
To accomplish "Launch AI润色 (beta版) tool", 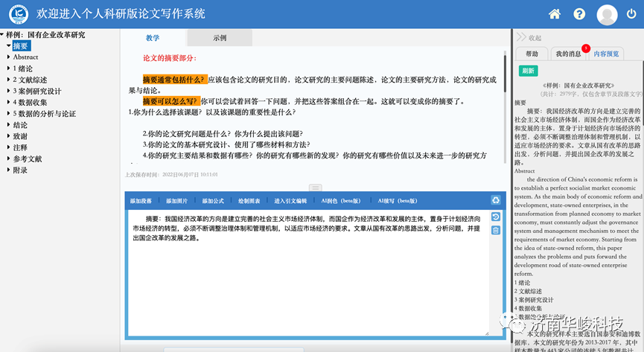I will pos(339,201).
